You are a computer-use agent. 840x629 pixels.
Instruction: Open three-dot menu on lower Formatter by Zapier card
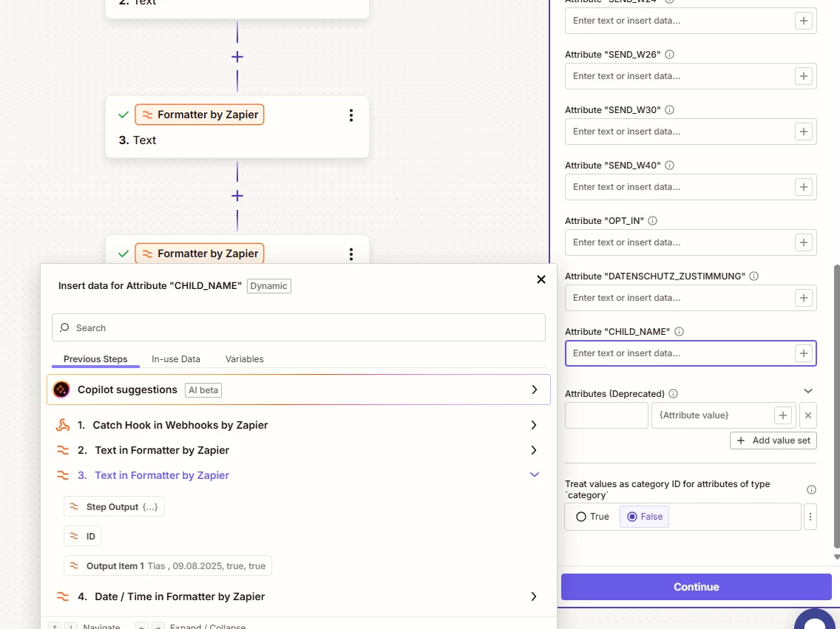click(x=351, y=254)
